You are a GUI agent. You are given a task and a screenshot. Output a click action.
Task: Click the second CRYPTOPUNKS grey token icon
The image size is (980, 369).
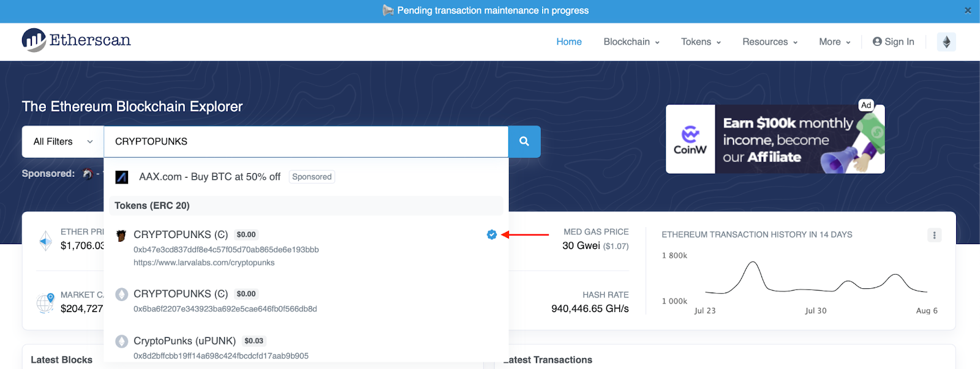click(x=122, y=294)
